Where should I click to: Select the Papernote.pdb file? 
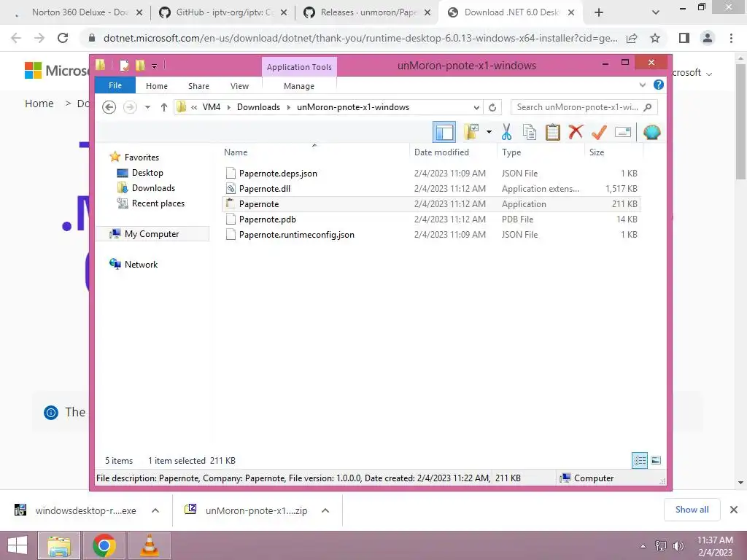click(431, 219)
